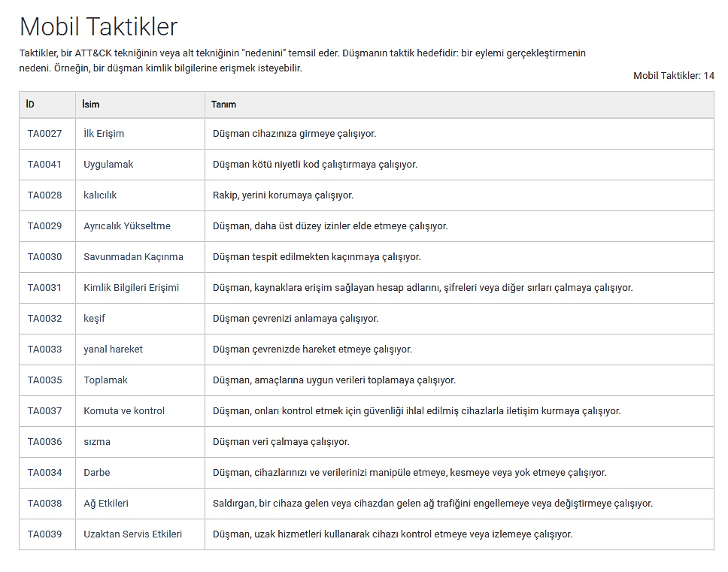Click the keşif tactic link

(x=94, y=319)
